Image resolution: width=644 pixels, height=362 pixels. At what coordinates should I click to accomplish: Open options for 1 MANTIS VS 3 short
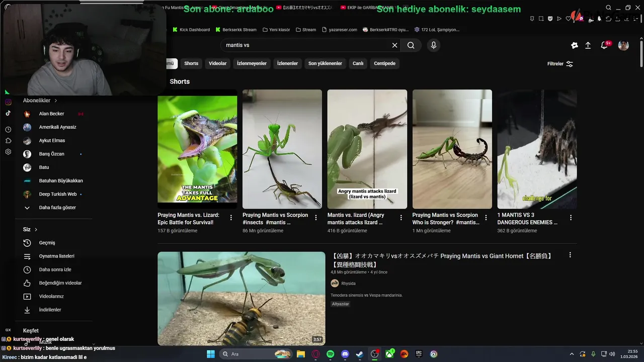coord(571,218)
